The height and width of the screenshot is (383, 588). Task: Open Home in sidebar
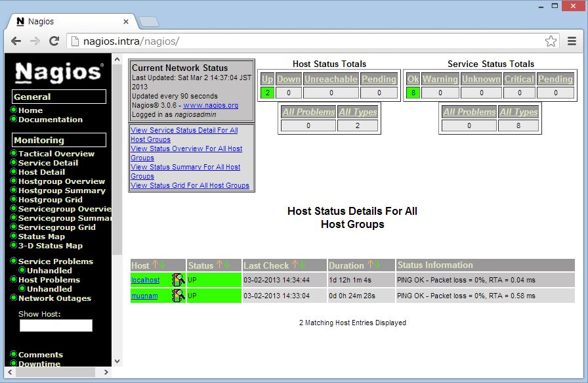point(30,110)
